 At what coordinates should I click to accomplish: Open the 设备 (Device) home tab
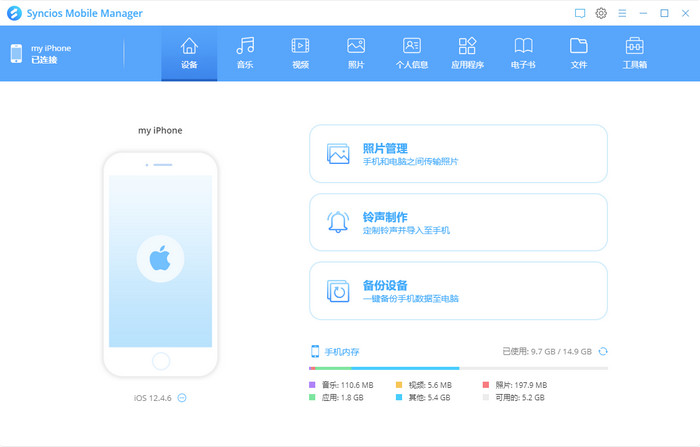[x=189, y=54]
